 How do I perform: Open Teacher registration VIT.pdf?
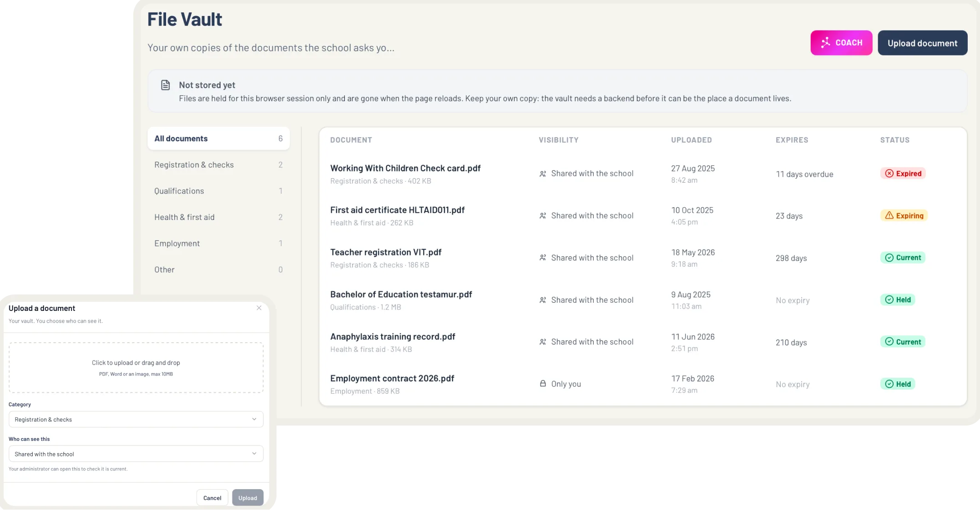(x=386, y=252)
